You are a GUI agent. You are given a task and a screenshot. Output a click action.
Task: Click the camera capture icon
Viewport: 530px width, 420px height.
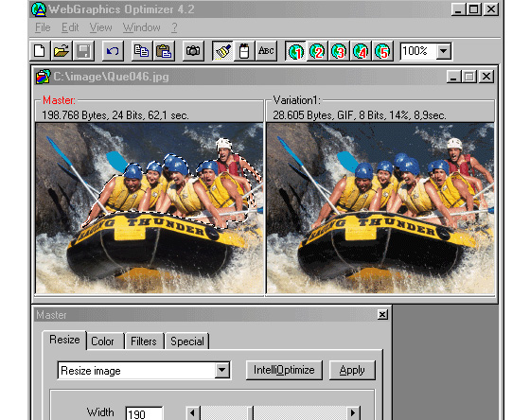[193, 51]
